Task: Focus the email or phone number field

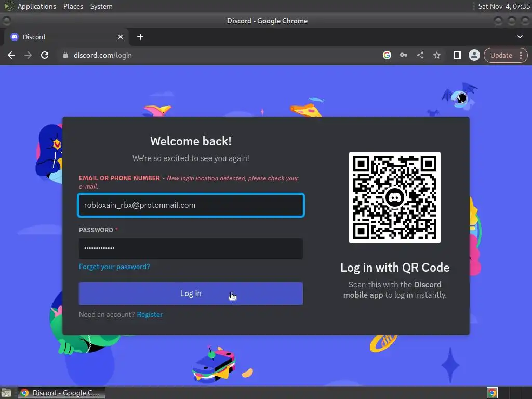Action: click(x=191, y=205)
